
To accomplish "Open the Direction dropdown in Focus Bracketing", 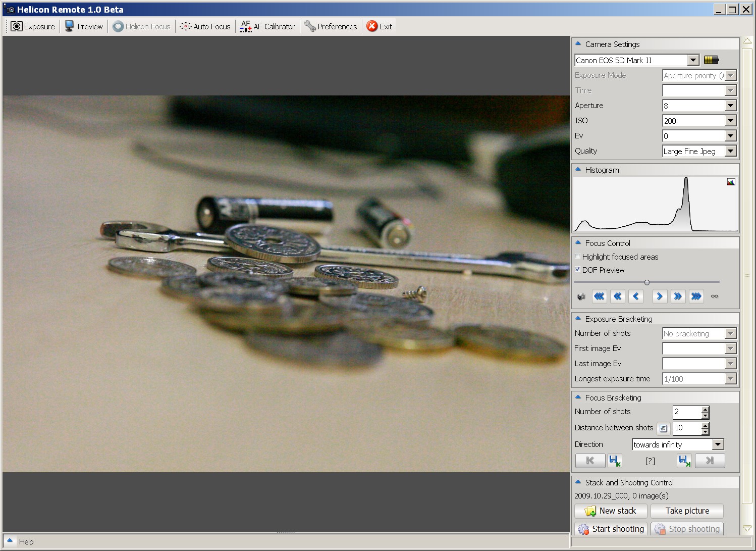I will pos(718,444).
